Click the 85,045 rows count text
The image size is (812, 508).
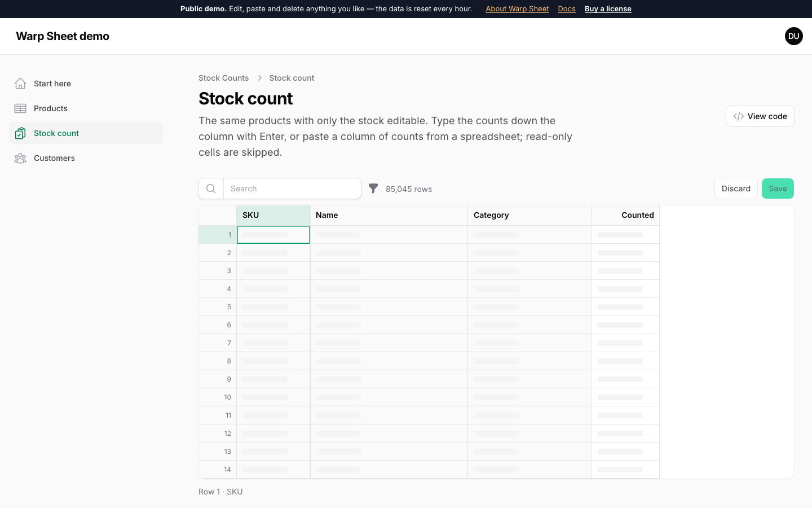click(x=409, y=189)
